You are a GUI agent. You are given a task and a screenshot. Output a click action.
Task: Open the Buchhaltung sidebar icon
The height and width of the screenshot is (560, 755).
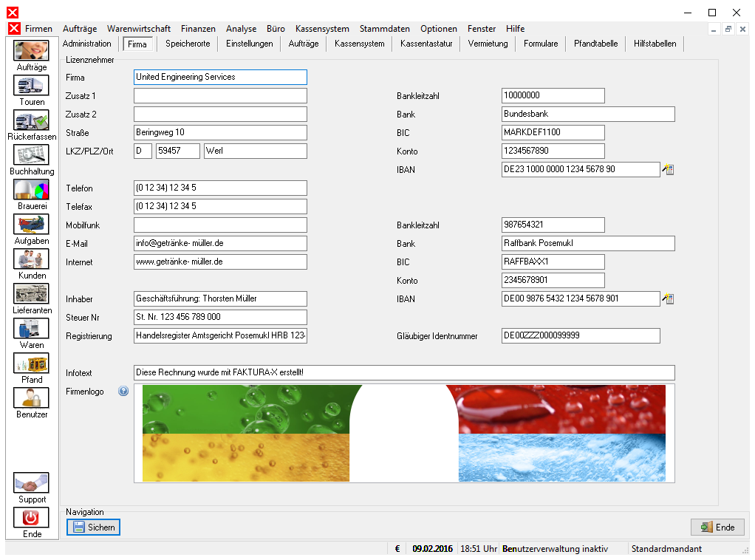31,154
